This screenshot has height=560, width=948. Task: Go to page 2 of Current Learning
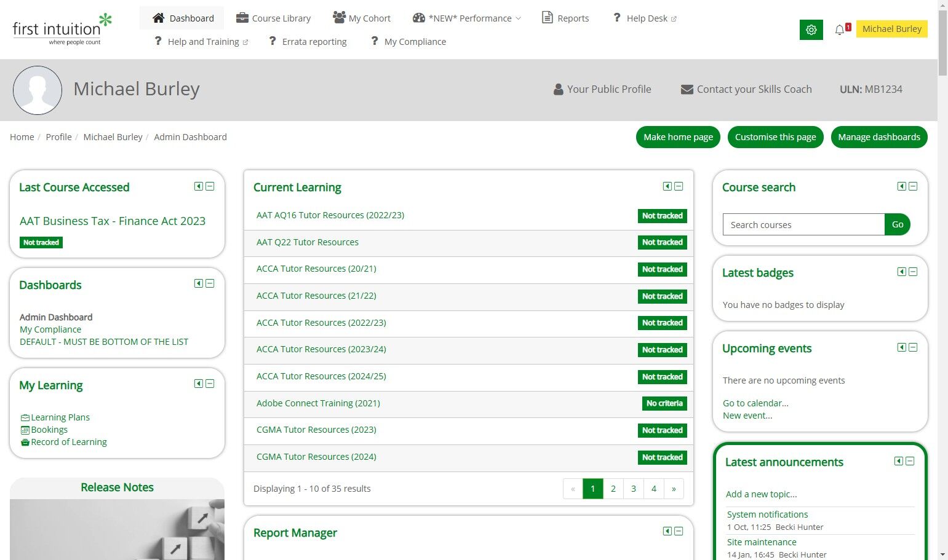click(613, 489)
